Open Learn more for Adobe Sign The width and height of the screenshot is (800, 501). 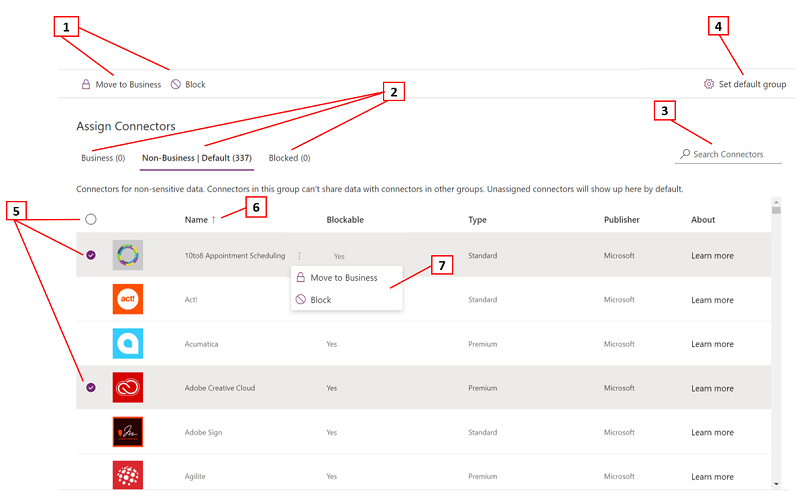[712, 432]
